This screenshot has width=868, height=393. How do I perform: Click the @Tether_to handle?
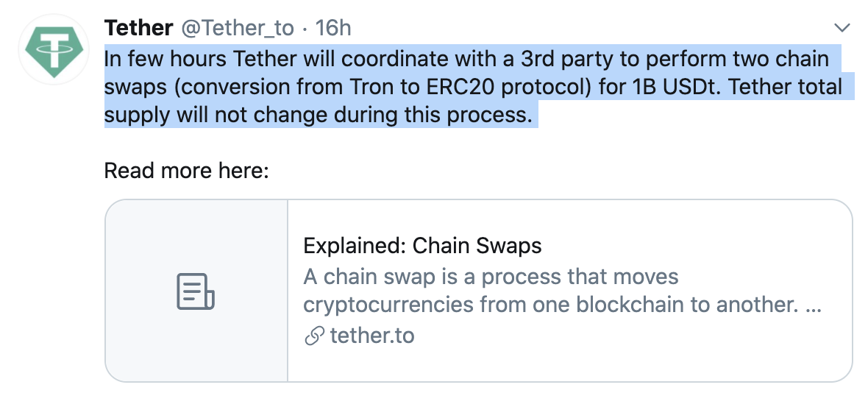237,28
